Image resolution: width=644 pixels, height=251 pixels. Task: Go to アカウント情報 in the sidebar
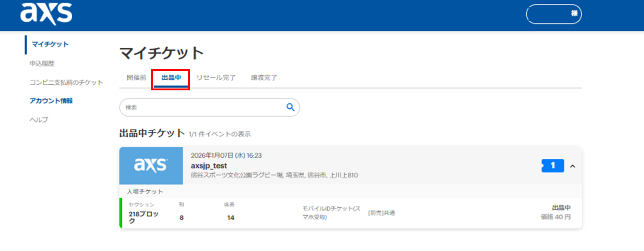[x=51, y=101]
